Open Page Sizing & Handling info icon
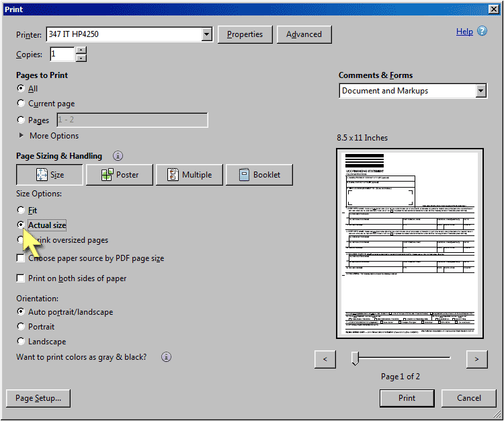This screenshot has width=504, height=421. (118, 156)
